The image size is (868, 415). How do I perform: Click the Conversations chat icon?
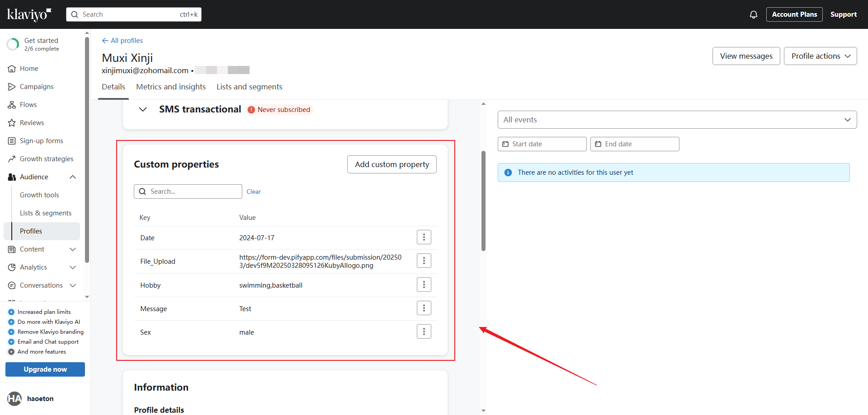12,285
